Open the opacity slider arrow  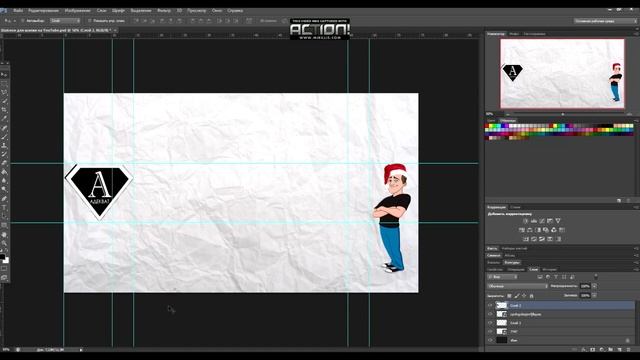coord(595,286)
